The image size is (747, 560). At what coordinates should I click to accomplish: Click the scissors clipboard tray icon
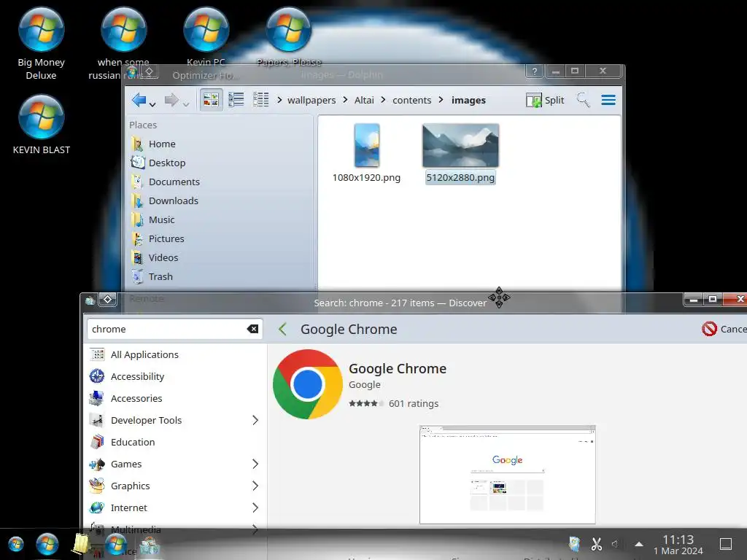(x=597, y=544)
